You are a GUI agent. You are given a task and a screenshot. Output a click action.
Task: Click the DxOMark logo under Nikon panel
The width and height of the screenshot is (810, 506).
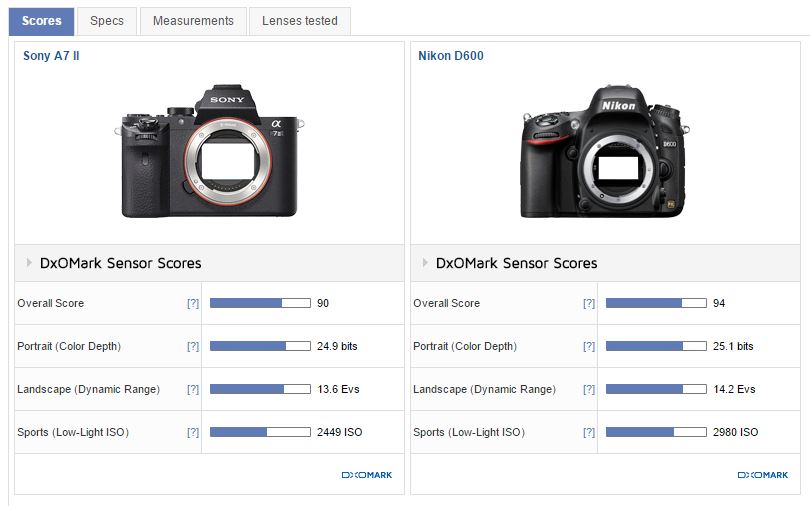763,475
